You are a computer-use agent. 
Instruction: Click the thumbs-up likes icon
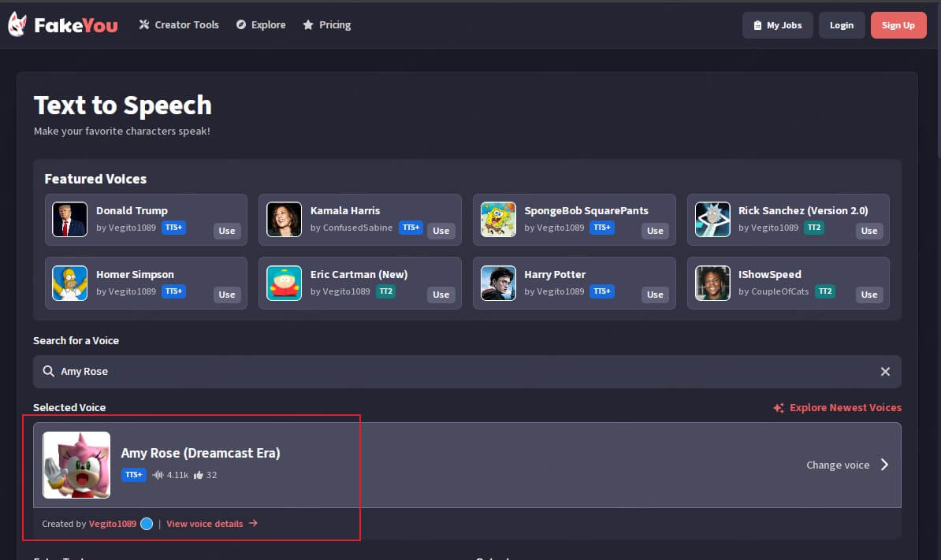198,475
